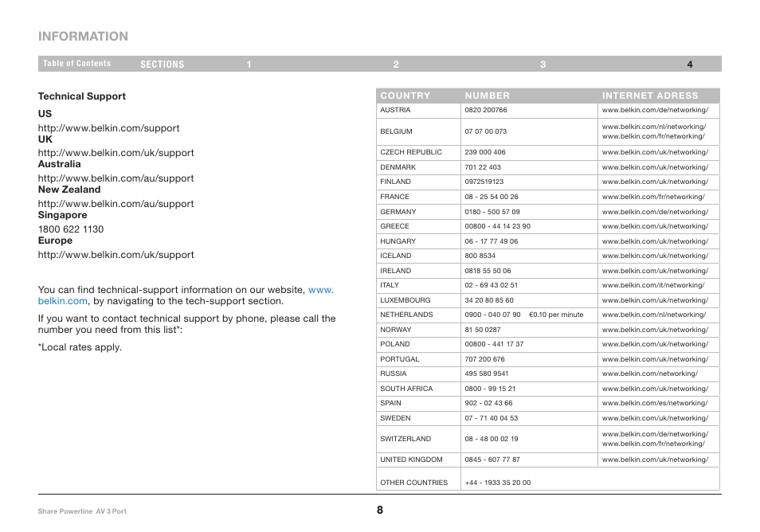Select Iceland number 800 8534
Viewport: 760px width, 532px height.
click(x=480, y=256)
